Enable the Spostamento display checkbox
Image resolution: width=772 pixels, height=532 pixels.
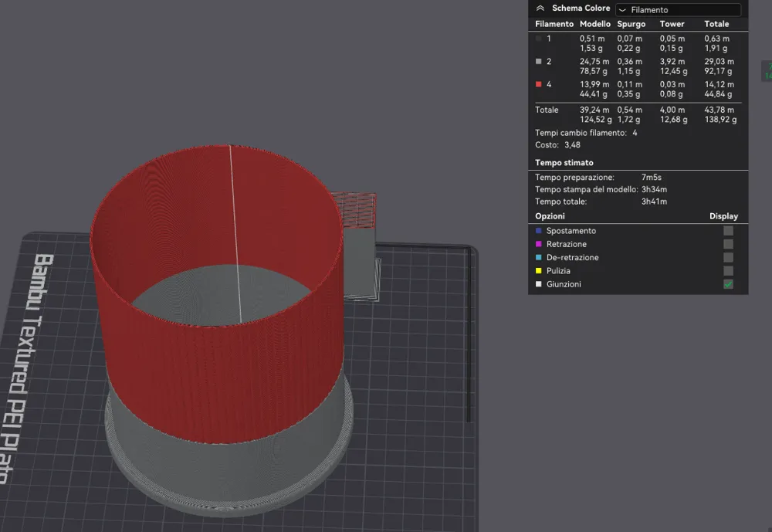[x=727, y=230]
